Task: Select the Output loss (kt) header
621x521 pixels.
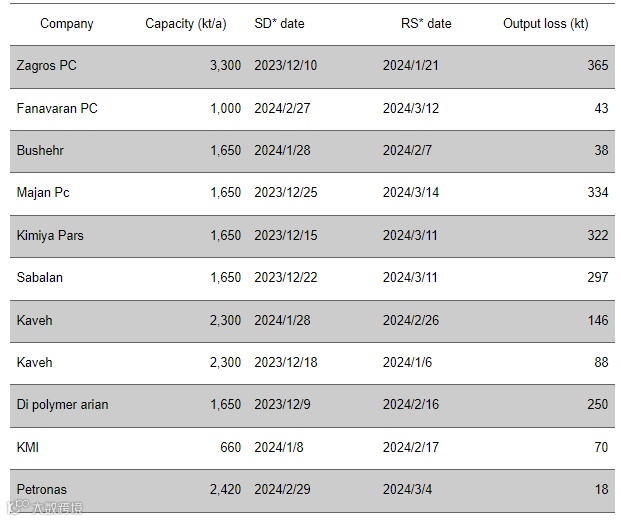Action: (546, 24)
